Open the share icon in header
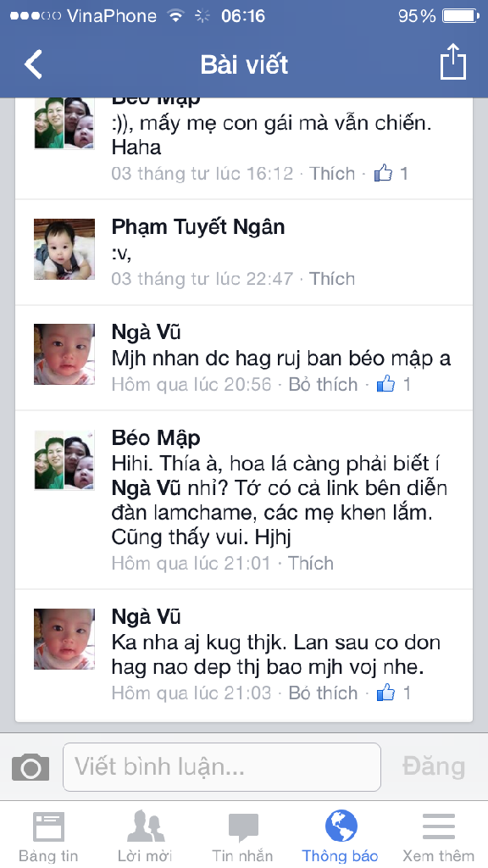The height and width of the screenshot is (868, 488). coord(453,62)
